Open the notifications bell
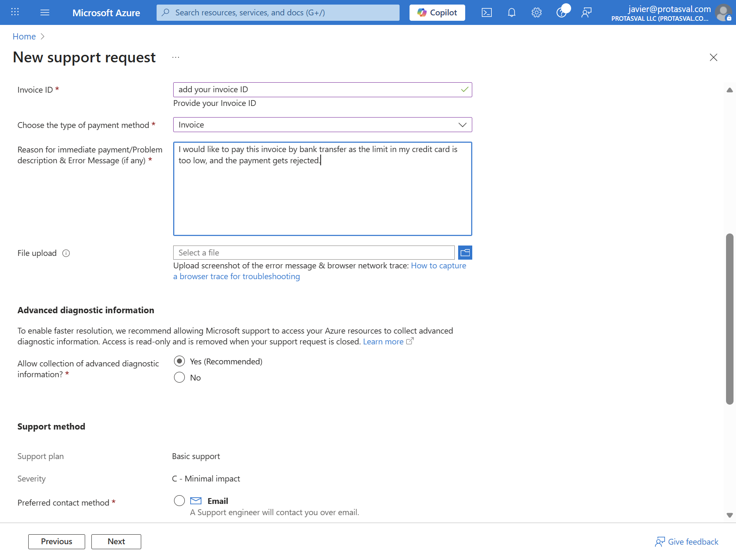 tap(512, 12)
